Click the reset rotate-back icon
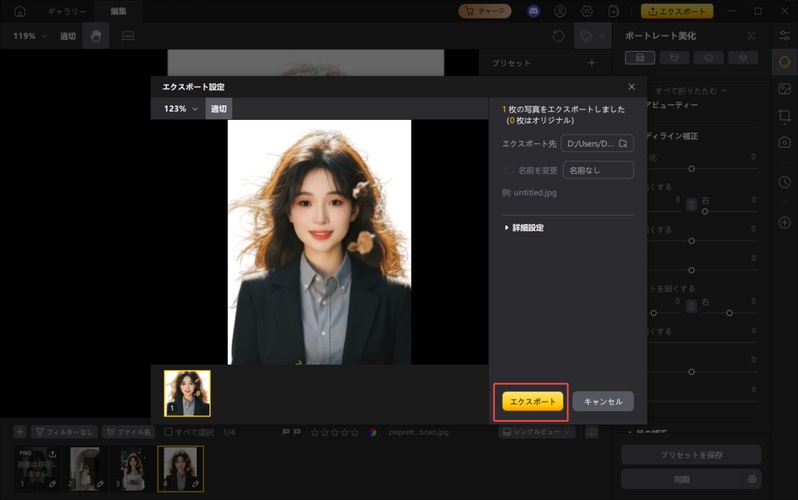798x500 pixels. 558,36
